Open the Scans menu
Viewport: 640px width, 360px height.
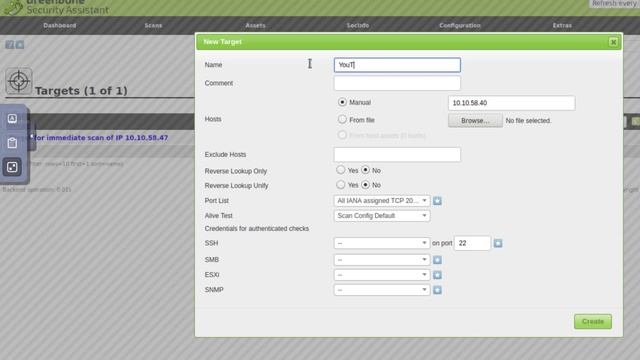[153, 25]
